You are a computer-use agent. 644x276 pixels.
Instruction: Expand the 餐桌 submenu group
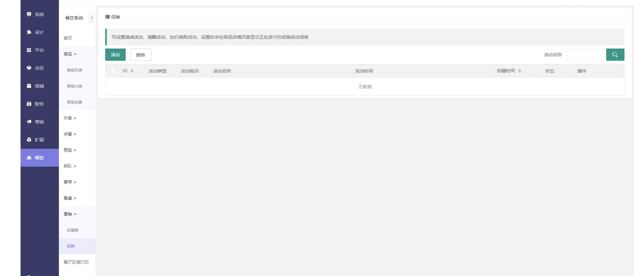click(70, 198)
